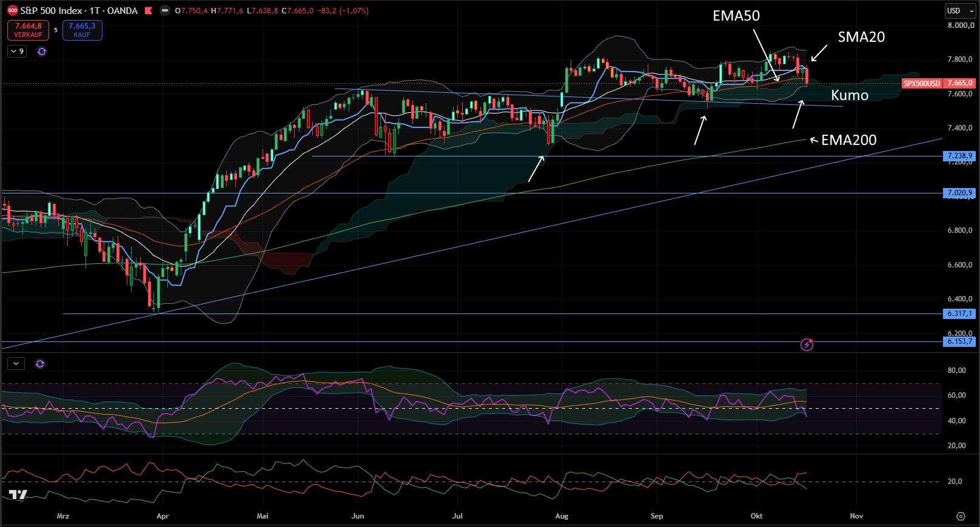Click the high value H7.771,6
The image size is (980, 527).
point(227,10)
